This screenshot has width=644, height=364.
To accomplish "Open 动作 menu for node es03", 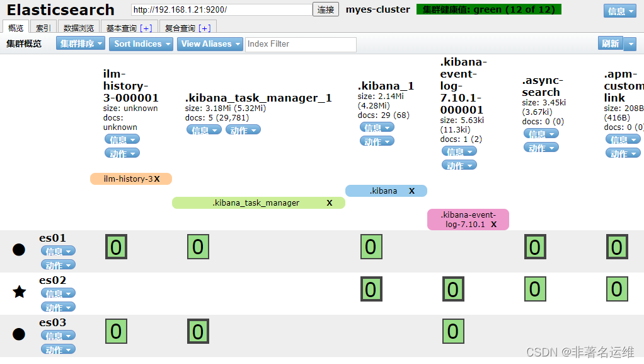I will (x=58, y=349).
